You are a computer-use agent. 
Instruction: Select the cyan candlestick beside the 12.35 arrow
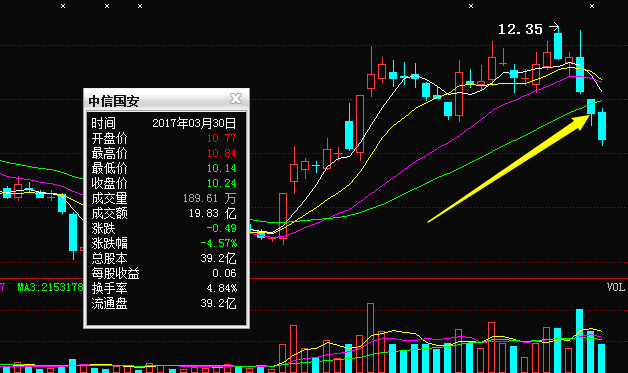point(558,46)
